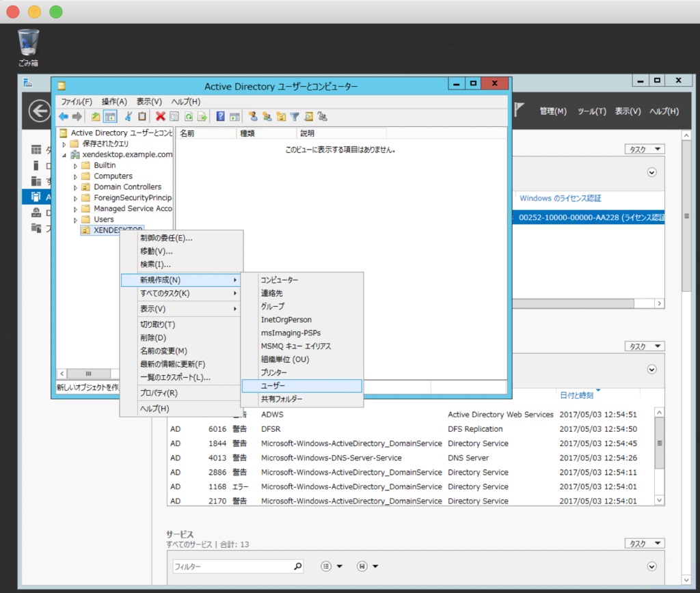Viewport: 700px width, 593px height.
Task: Click the Export List toolbar icon
Action: [x=202, y=117]
